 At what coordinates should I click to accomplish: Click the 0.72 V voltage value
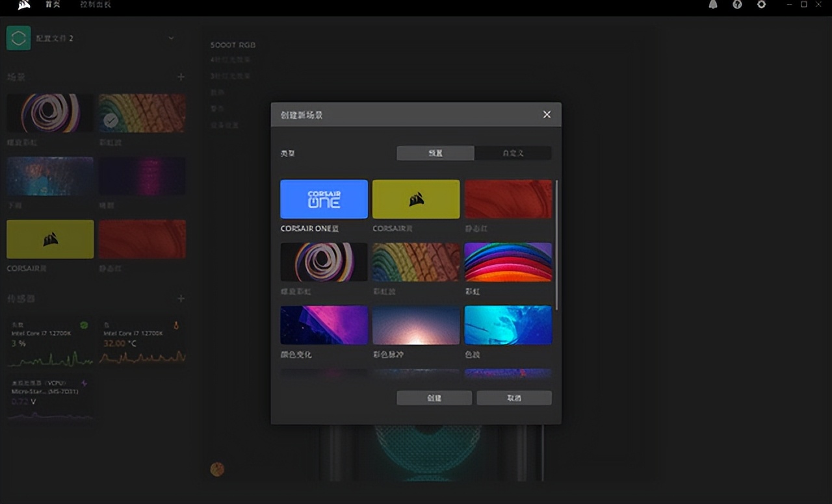pos(23,401)
